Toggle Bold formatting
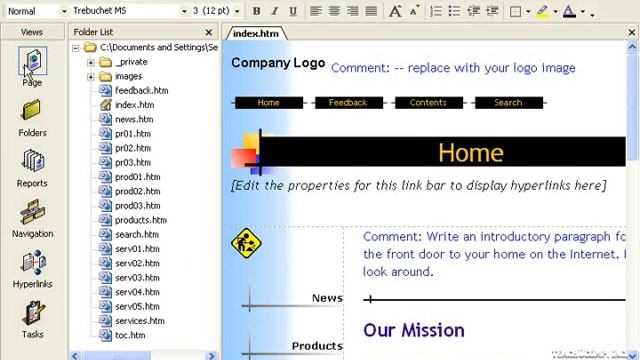 tap(256, 11)
